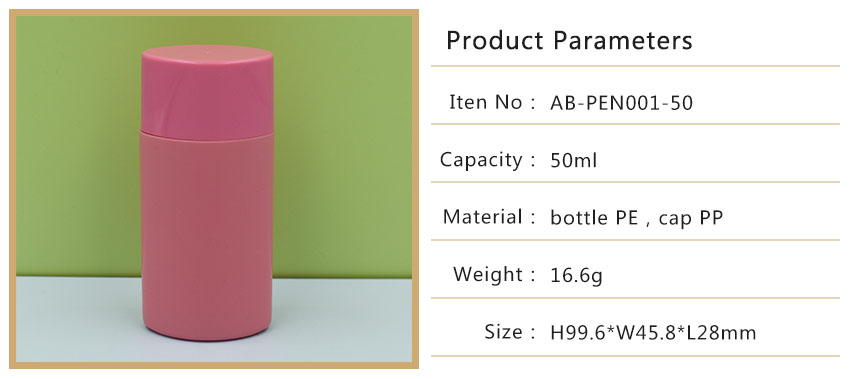Click item number AB-PEN001-50
The image size is (850, 379).
[621, 103]
